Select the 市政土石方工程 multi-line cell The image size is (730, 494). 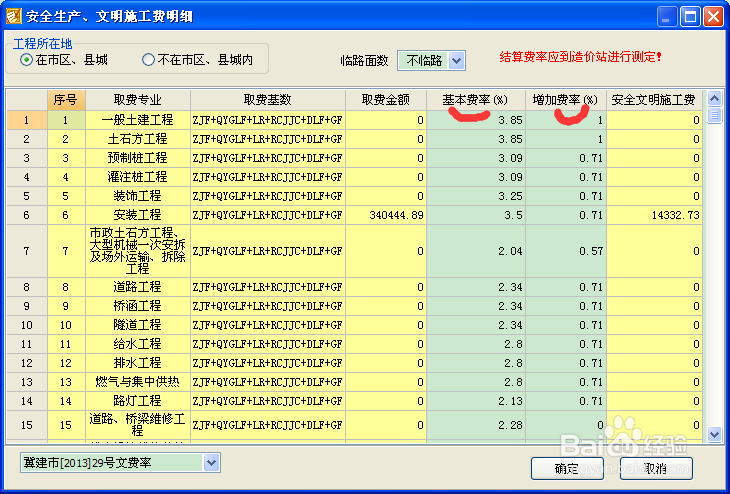click(x=138, y=251)
